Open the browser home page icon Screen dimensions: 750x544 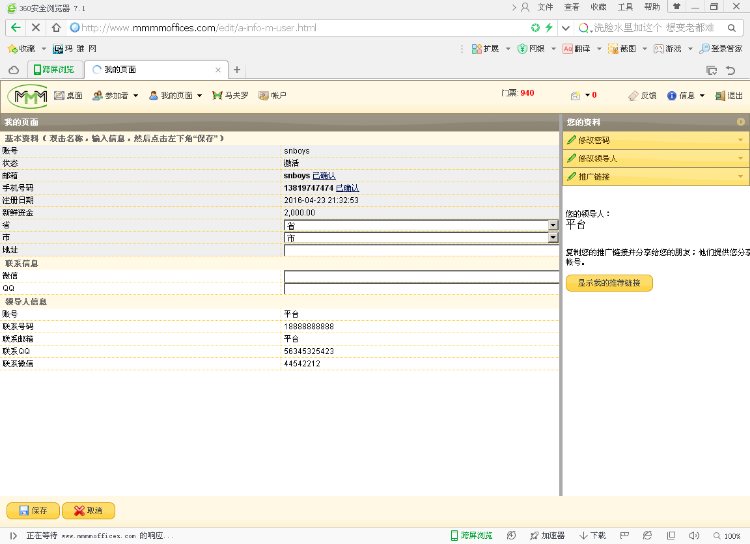tap(56, 28)
